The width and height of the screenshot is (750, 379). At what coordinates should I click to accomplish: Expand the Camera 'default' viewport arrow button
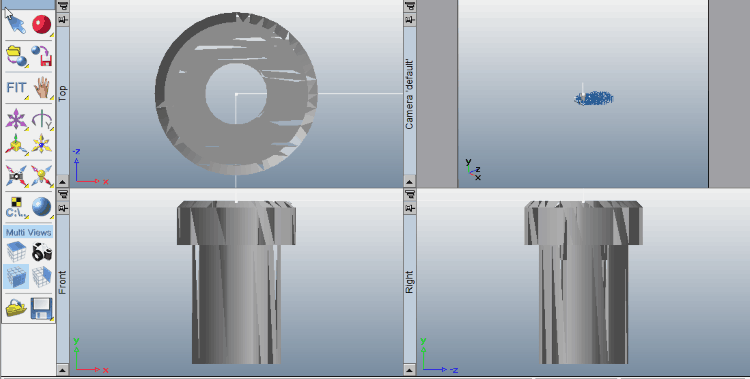point(409,181)
